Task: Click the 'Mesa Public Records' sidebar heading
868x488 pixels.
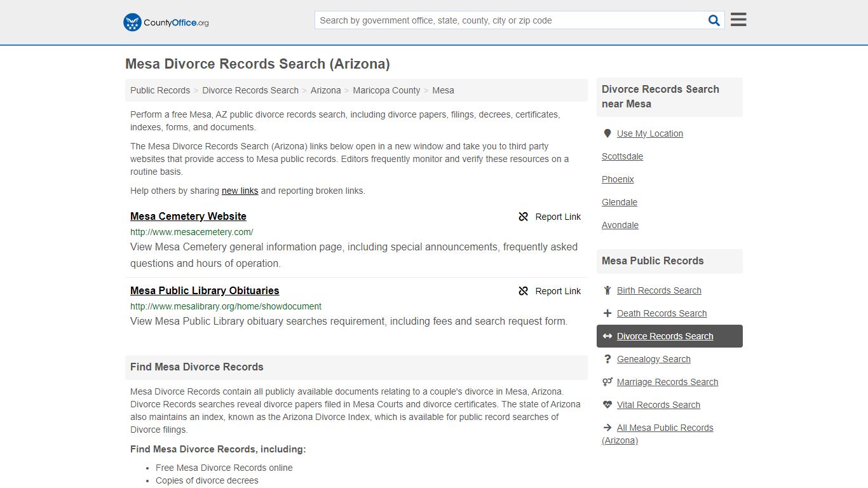Action: (x=653, y=261)
